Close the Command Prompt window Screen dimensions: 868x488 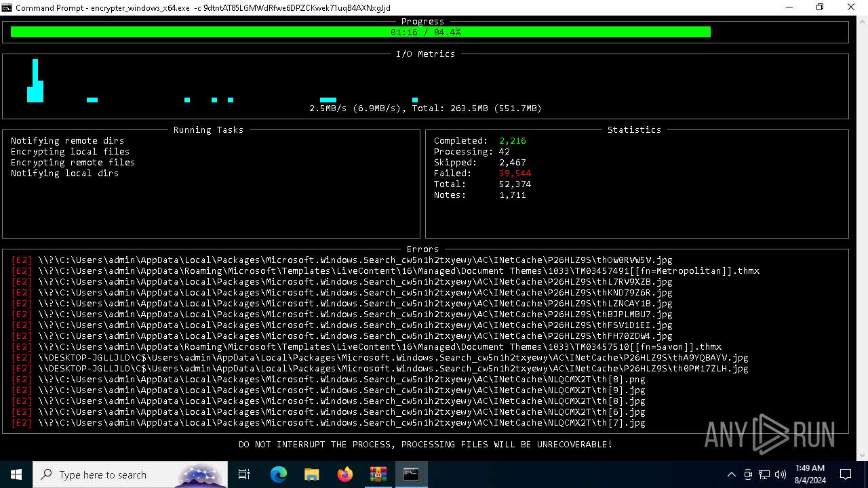point(852,7)
